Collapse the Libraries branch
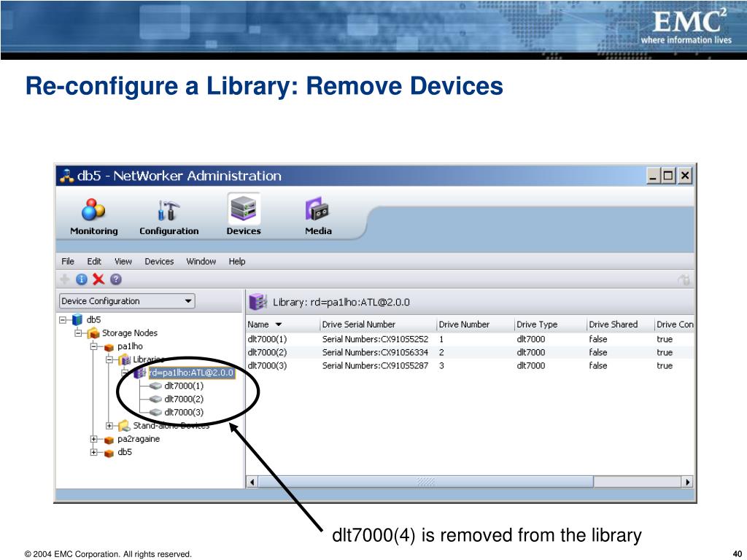The image size is (747, 560). tap(109, 359)
